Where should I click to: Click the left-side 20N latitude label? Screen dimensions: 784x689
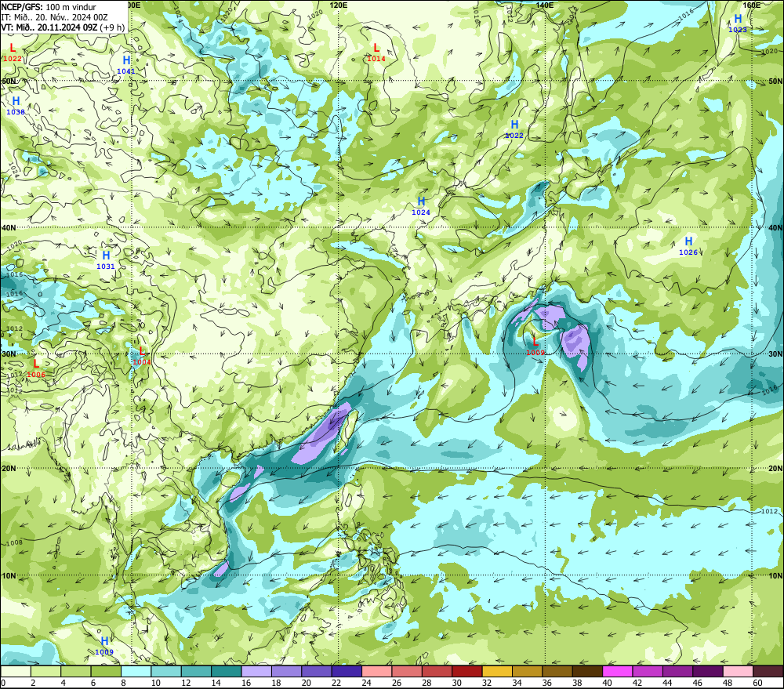[9, 469]
